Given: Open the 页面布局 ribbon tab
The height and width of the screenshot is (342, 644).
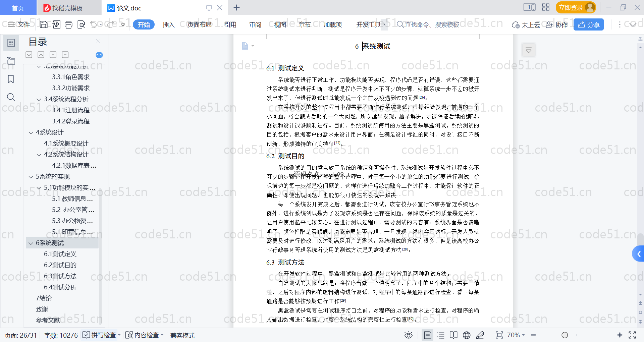Looking at the screenshot, I should [199, 24].
